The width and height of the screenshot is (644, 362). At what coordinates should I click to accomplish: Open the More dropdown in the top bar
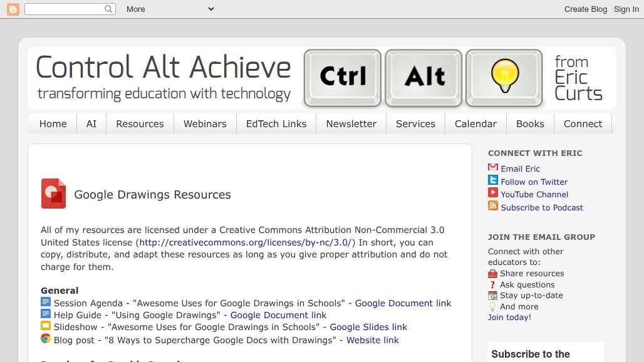(x=169, y=9)
